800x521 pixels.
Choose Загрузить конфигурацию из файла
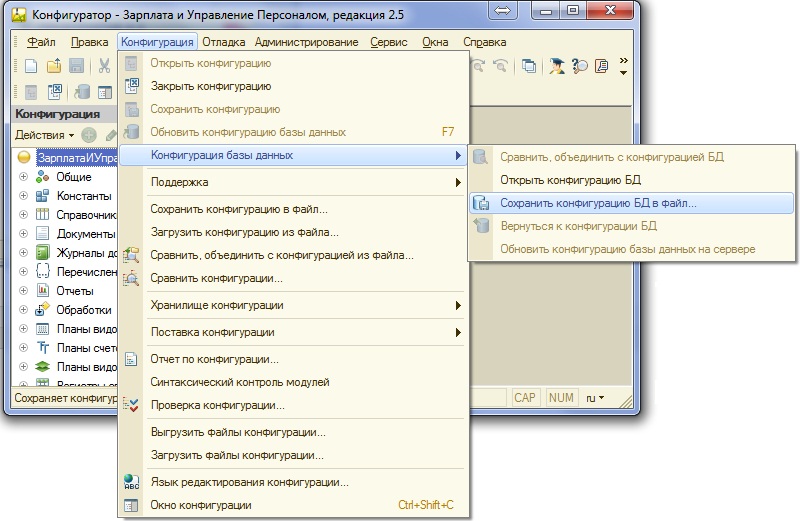tap(293, 232)
